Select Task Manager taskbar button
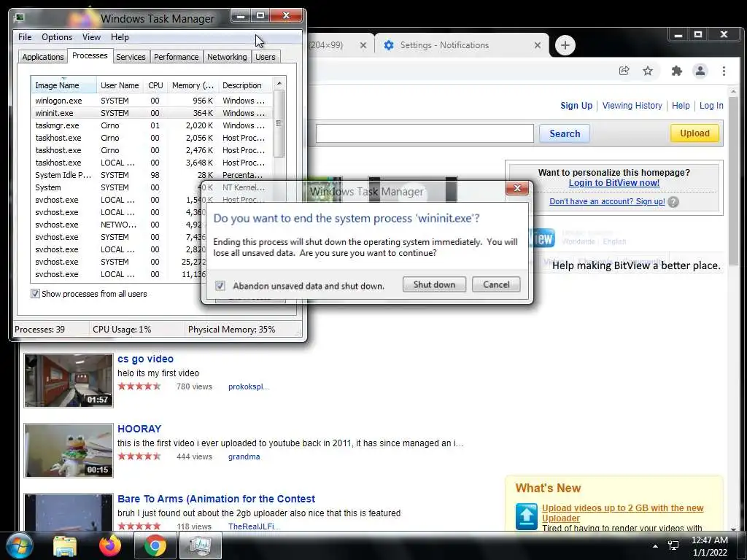Screen dimensions: 747x560 (x=200, y=545)
